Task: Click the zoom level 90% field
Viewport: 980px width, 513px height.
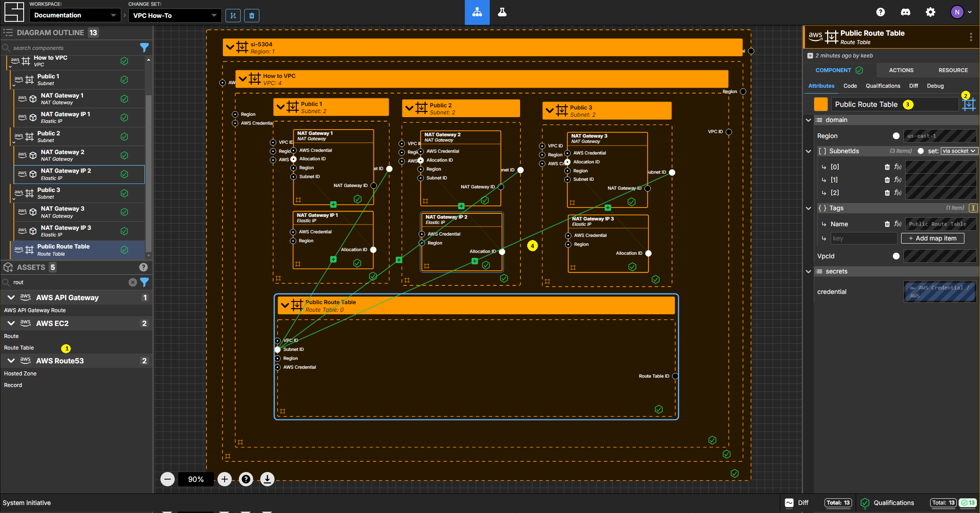Action: [x=196, y=479]
